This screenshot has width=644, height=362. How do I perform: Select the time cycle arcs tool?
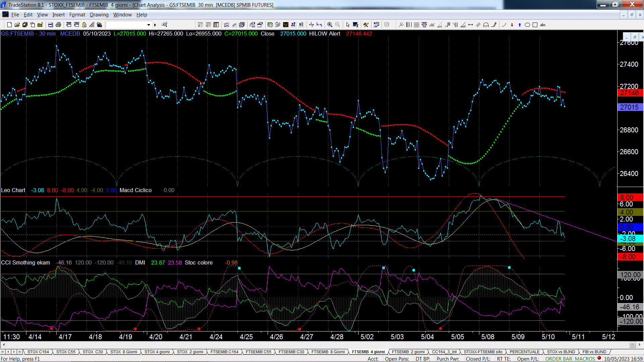pyautogui.click(x=486, y=25)
